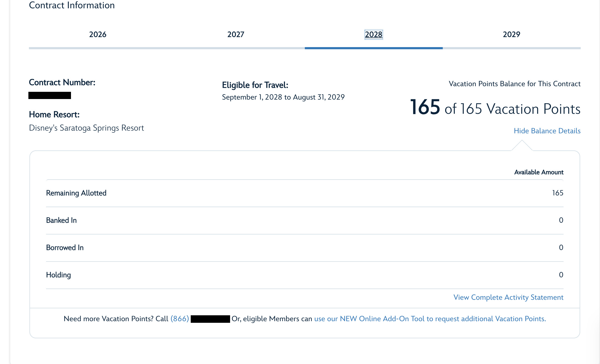Click the Eligible for Travel label
This screenshot has height=364, width=600.
tap(255, 85)
